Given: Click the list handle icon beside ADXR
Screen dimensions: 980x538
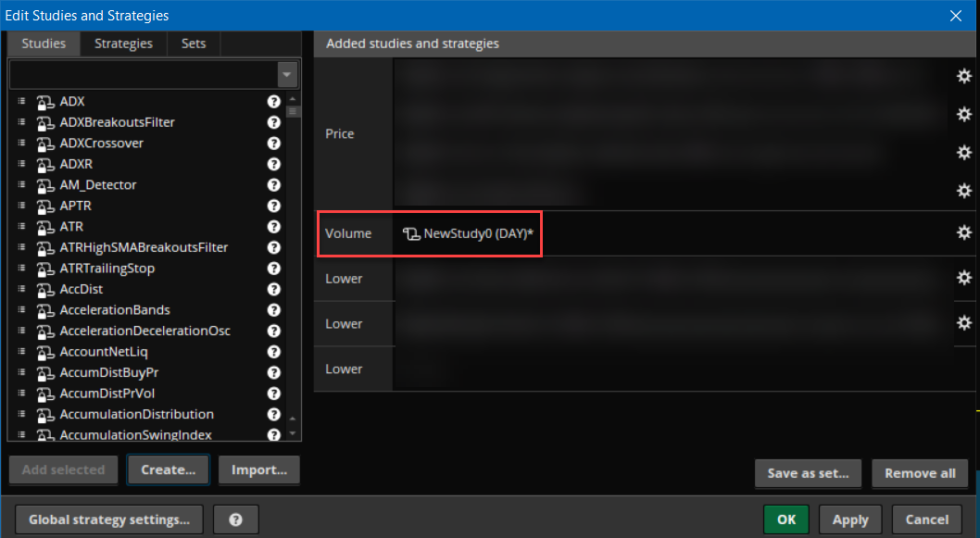Looking at the screenshot, I should pyautogui.click(x=20, y=164).
